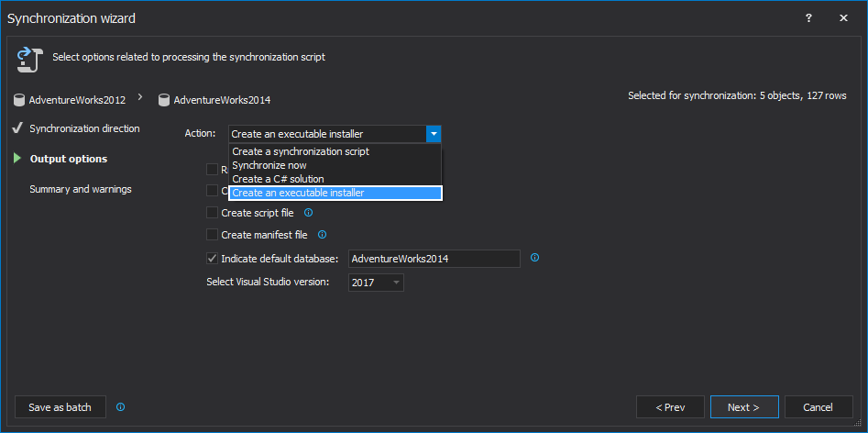Choose Create a synchronization script option

click(301, 151)
